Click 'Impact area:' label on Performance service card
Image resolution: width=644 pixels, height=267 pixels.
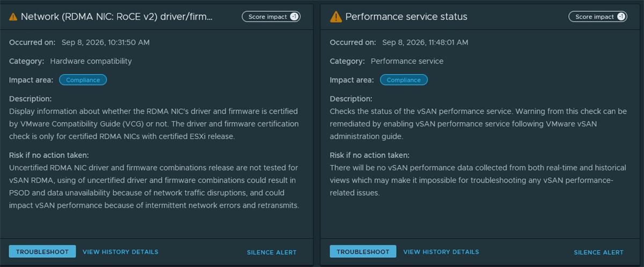click(352, 80)
